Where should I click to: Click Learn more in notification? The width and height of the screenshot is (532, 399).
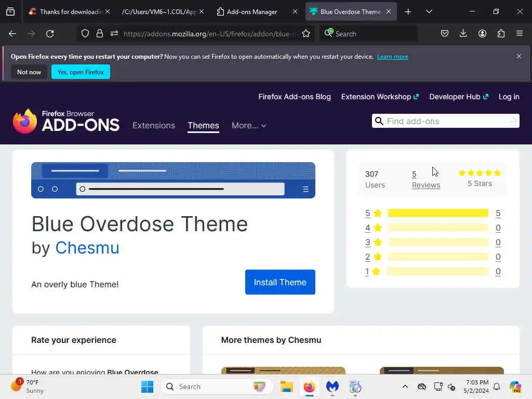tap(393, 57)
